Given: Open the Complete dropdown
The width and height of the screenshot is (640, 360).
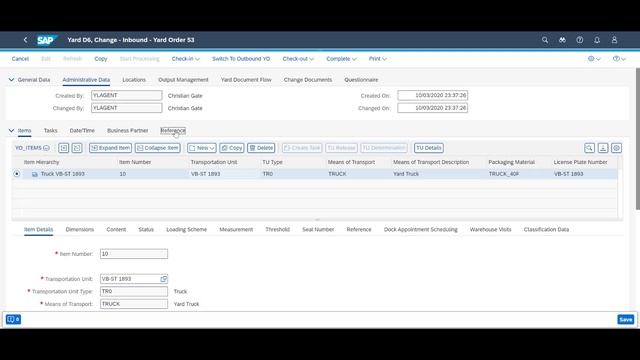Looking at the screenshot, I should (341, 59).
